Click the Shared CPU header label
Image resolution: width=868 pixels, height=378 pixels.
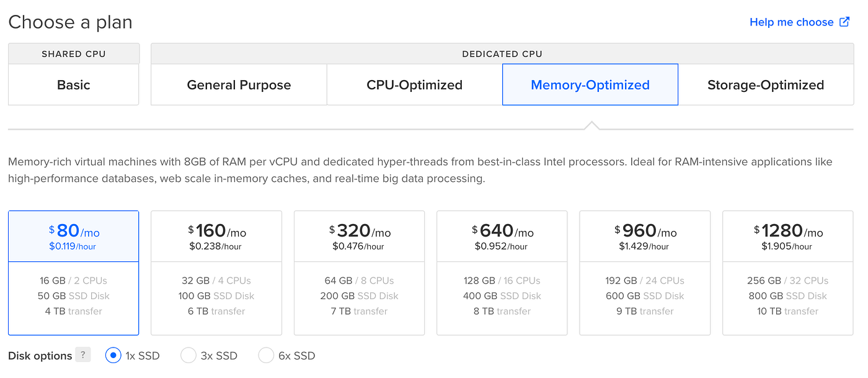click(73, 54)
